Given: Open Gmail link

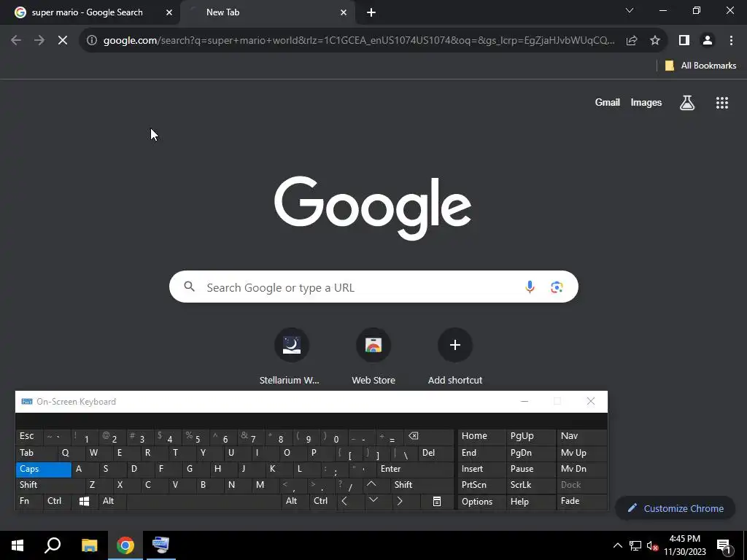Looking at the screenshot, I should 607,102.
